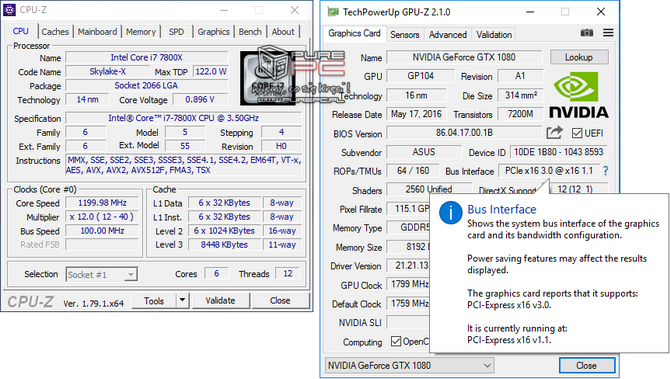
Task: Click the Subvendor value ASUS
Action: (x=424, y=152)
